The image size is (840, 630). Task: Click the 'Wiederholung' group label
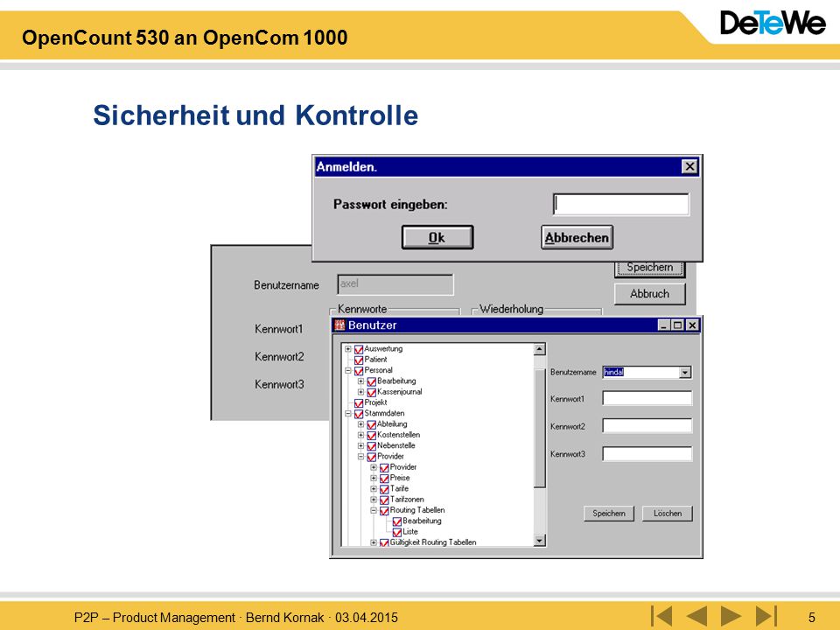511,309
